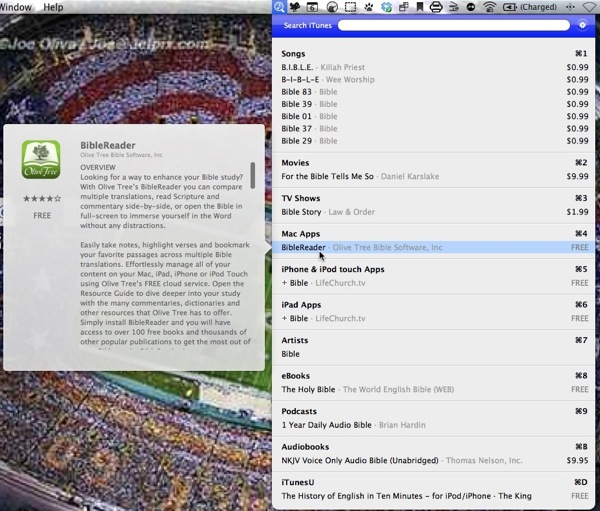600x511 pixels.
Task: Click the round gauge menu bar icon
Action: [x=333, y=7]
